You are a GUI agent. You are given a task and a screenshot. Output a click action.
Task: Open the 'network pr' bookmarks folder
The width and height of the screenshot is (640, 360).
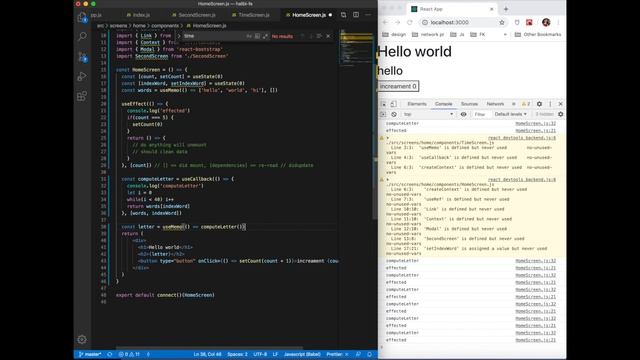(428, 35)
